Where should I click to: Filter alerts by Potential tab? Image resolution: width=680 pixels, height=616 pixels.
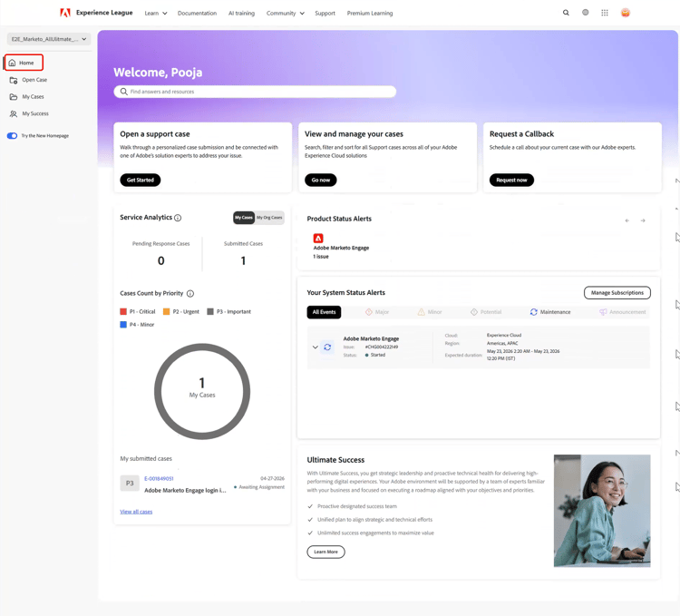pyautogui.click(x=486, y=312)
